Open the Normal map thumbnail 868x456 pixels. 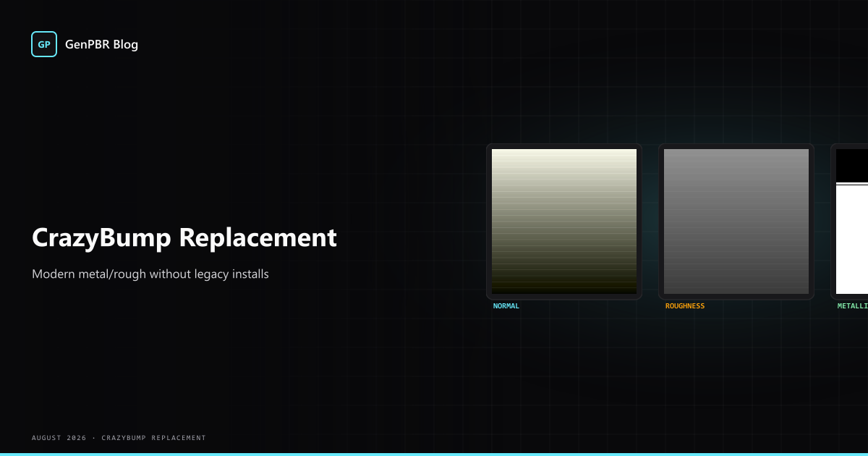(x=564, y=221)
